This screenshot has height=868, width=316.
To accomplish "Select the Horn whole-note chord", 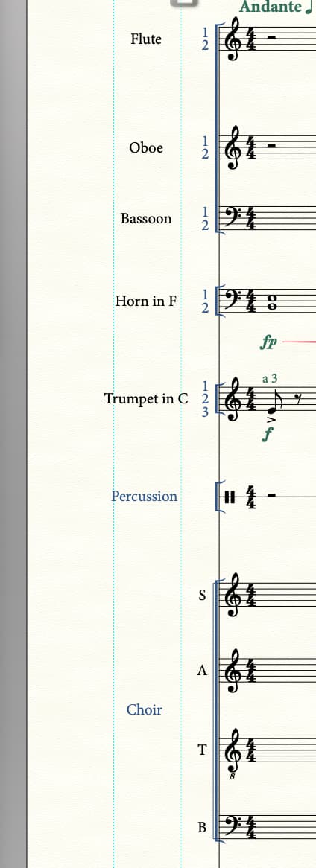I will 270,301.
